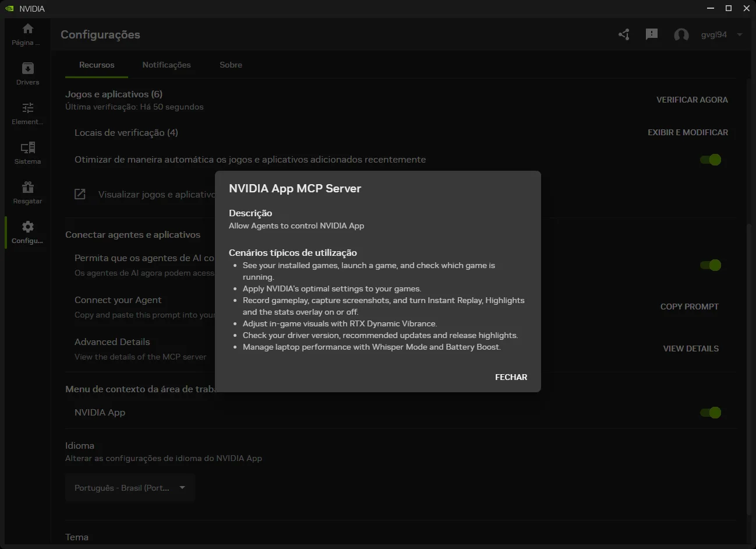Click the user avatar icon

681,35
